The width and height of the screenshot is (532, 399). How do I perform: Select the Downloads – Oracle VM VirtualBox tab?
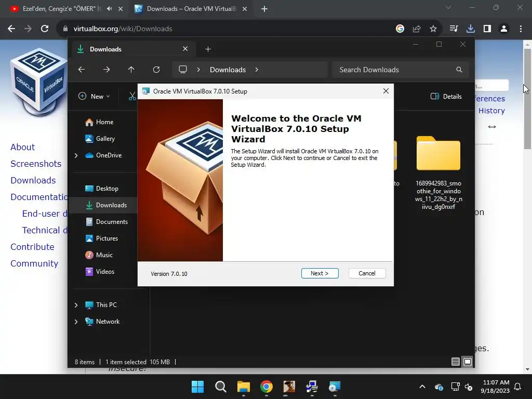click(191, 9)
